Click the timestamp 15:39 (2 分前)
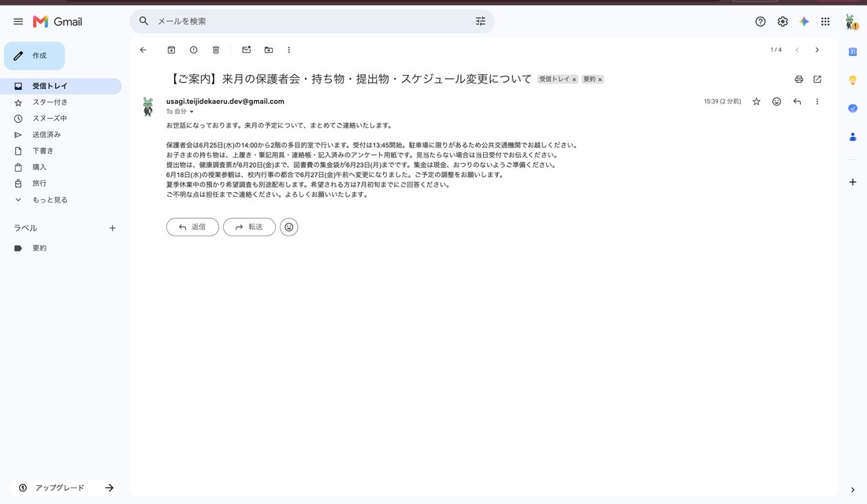 (x=722, y=102)
